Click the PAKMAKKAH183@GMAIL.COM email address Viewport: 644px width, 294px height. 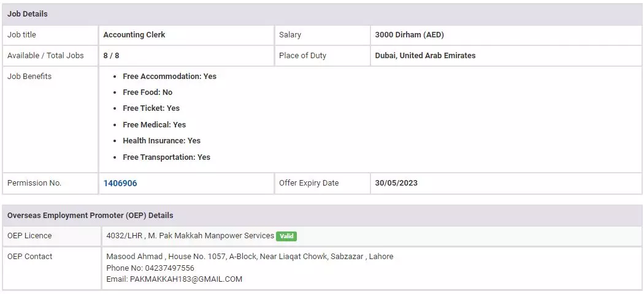click(x=186, y=279)
